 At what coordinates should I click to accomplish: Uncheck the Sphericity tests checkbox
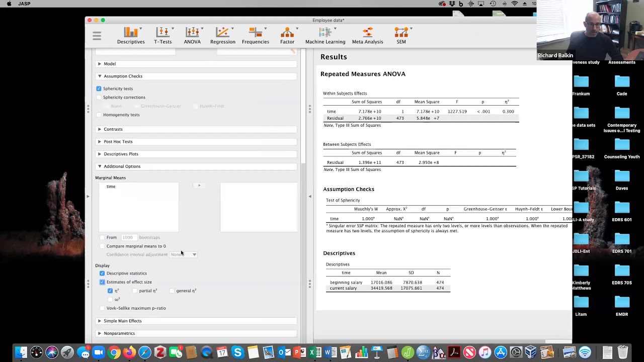click(99, 88)
